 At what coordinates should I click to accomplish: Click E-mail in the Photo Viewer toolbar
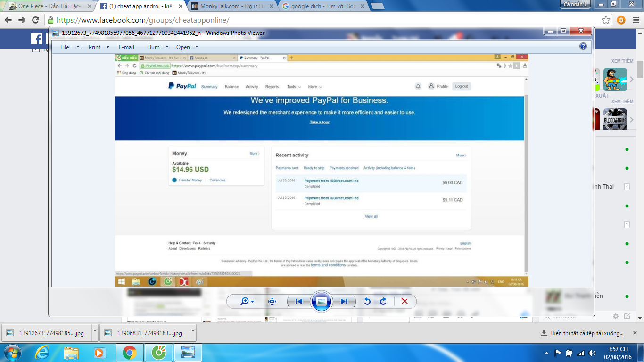coord(126,47)
